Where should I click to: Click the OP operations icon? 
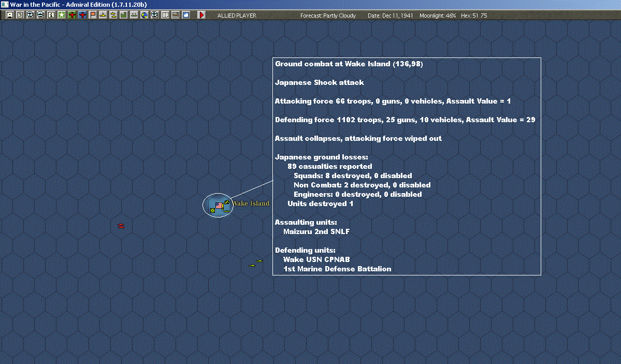165,15
